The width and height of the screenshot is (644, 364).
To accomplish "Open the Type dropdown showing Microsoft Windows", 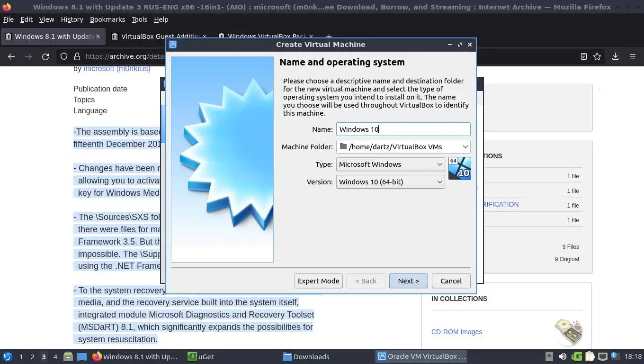I will point(390,164).
